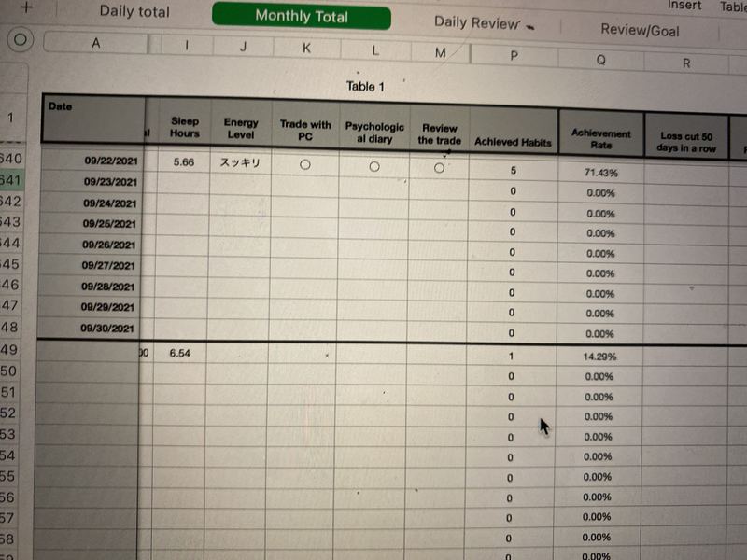The width and height of the screenshot is (747, 560).
Task: Go to the Review/Goal sheet tab
Action: (639, 30)
